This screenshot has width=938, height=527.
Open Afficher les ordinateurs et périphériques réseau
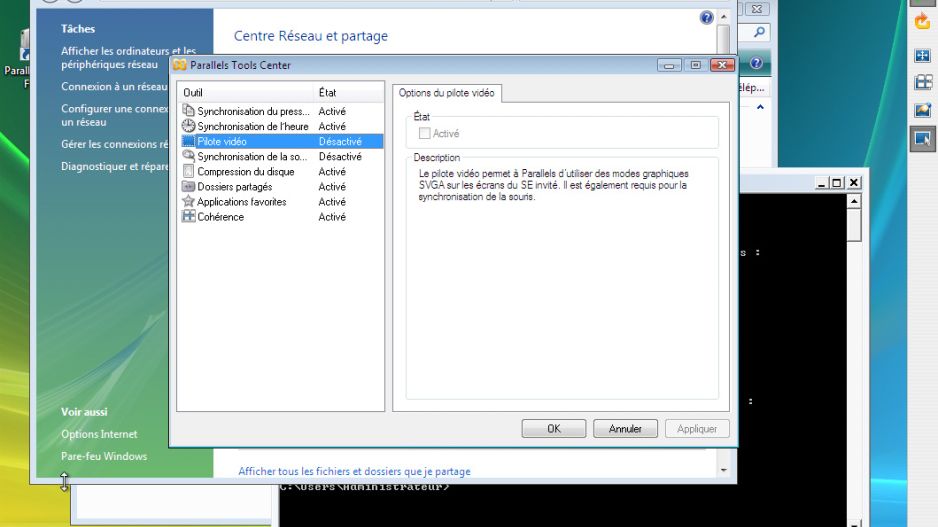click(x=128, y=58)
